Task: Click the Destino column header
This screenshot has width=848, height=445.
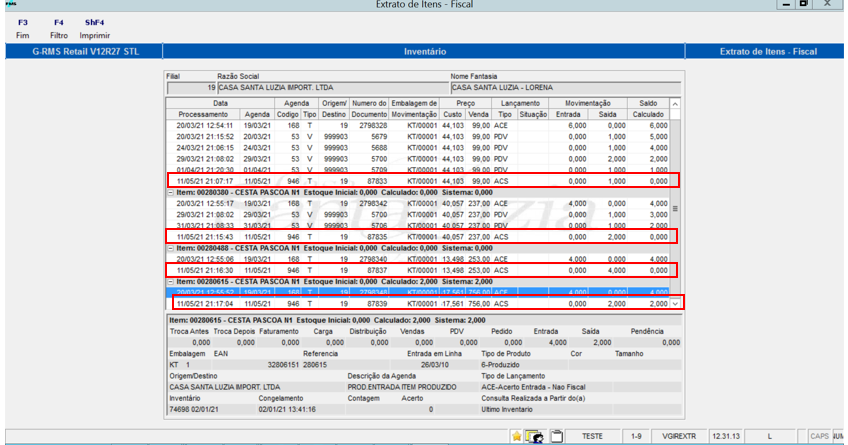Action: 334,115
